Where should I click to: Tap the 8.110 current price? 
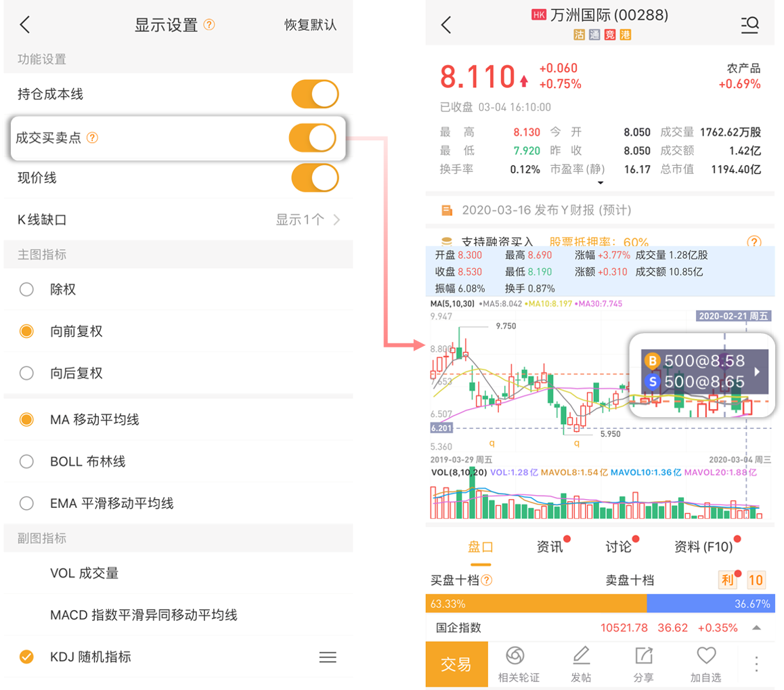tap(477, 77)
